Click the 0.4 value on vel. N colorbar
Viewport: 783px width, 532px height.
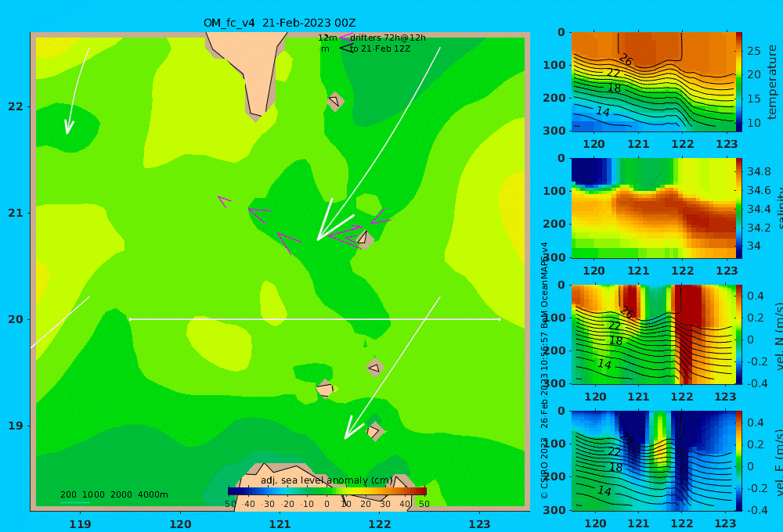[x=755, y=296]
